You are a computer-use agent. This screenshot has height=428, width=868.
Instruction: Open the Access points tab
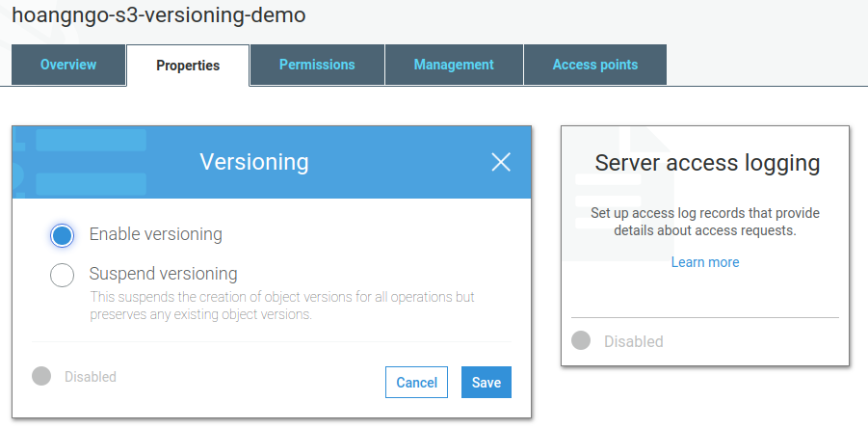(x=595, y=65)
